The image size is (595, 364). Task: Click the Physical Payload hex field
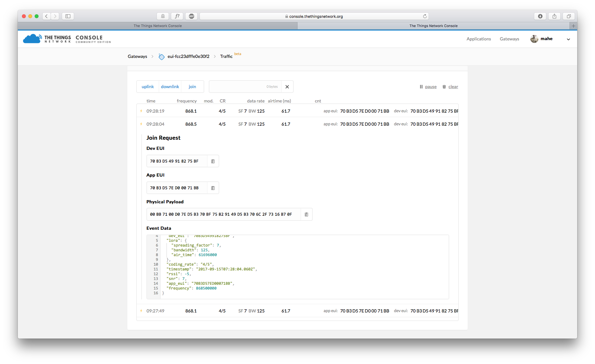pyautogui.click(x=224, y=214)
